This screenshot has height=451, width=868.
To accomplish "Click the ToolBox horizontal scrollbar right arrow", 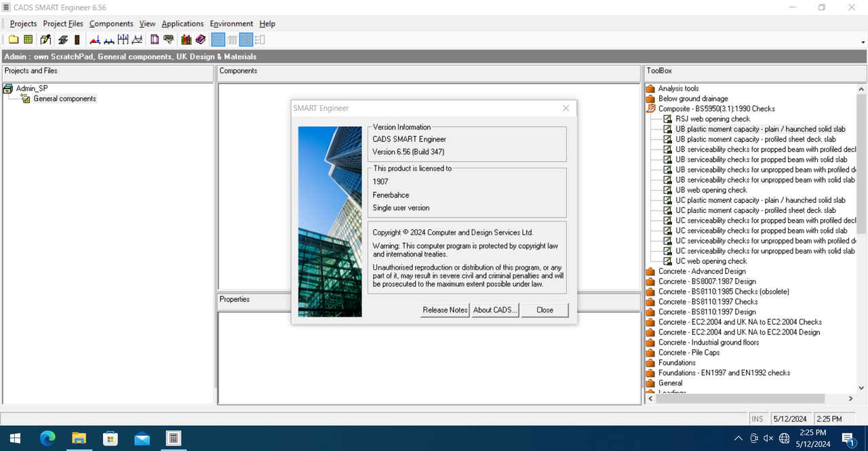I will pos(852,399).
